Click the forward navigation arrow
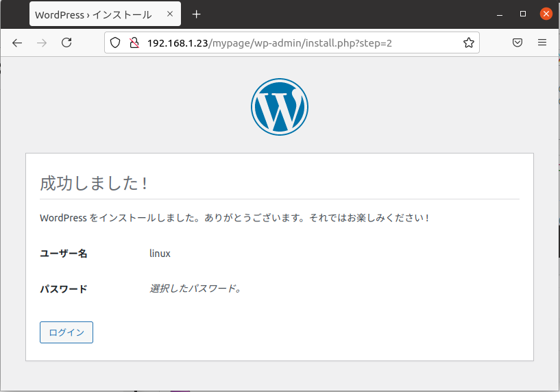This screenshot has height=392, width=560. (42, 43)
